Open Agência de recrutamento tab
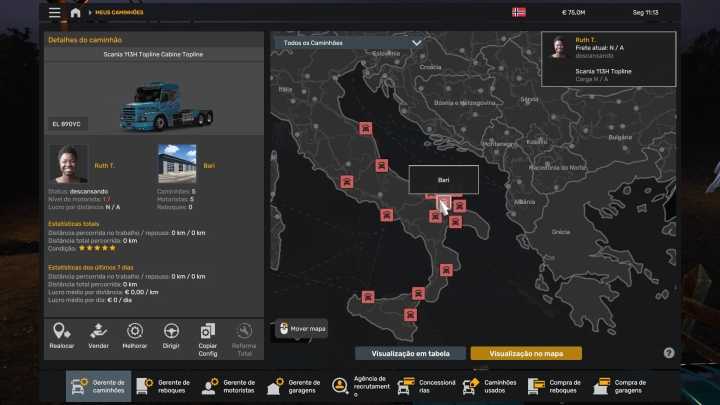This screenshot has width=720, height=405. pos(360,386)
